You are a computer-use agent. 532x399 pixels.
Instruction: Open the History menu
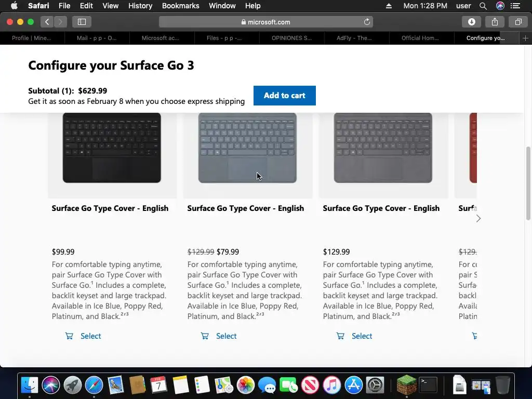click(140, 6)
